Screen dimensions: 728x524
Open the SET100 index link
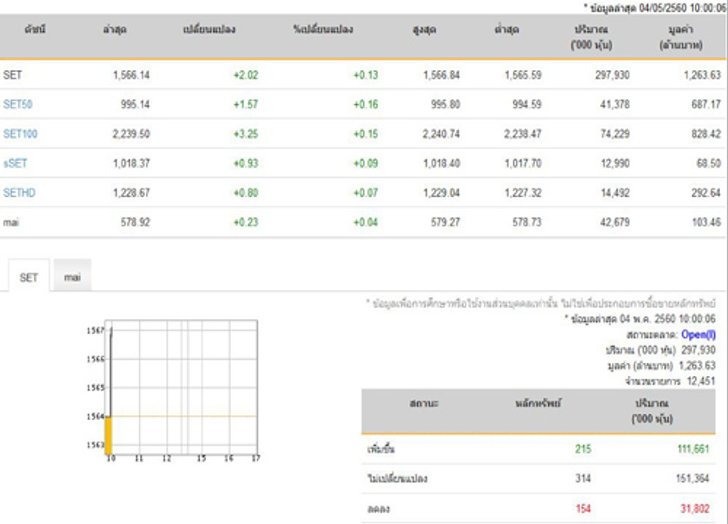coord(20,134)
